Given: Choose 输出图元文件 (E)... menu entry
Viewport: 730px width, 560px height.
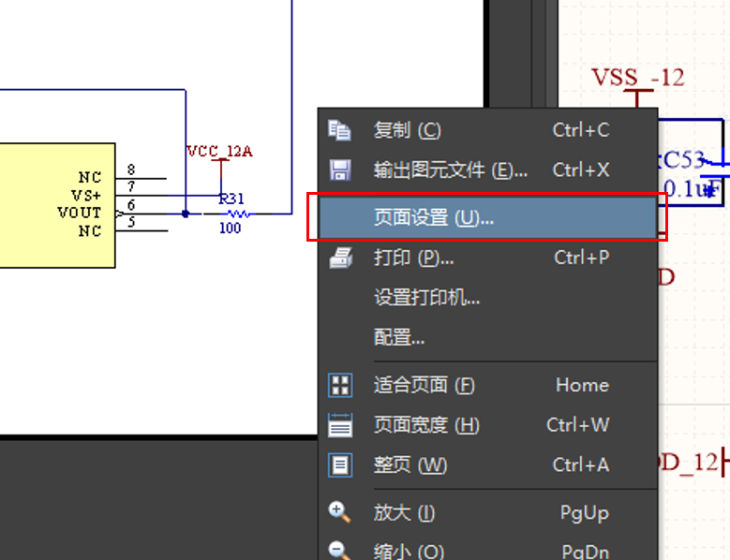Looking at the screenshot, I should 488,170.
